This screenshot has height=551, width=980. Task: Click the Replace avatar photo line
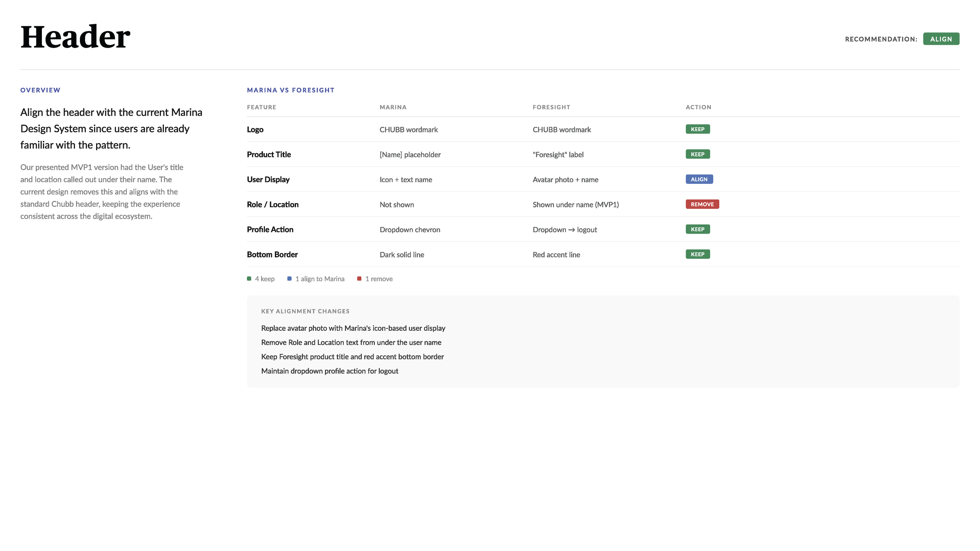coord(353,328)
